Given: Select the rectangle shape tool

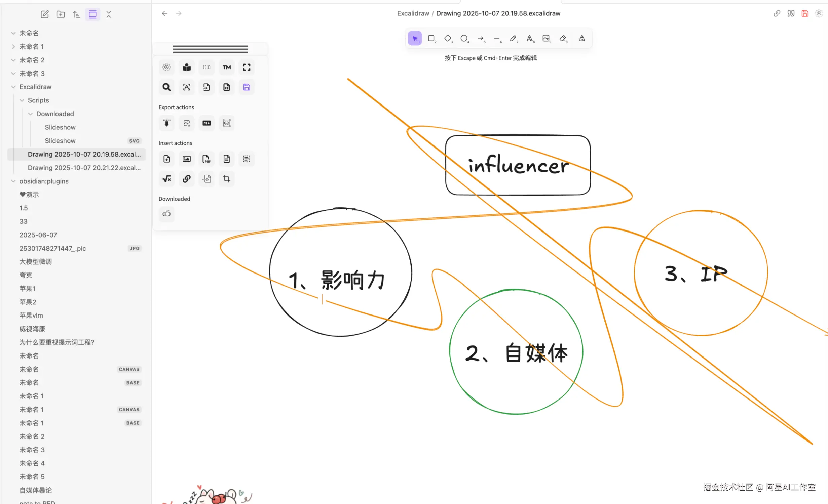Looking at the screenshot, I should [x=431, y=38].
